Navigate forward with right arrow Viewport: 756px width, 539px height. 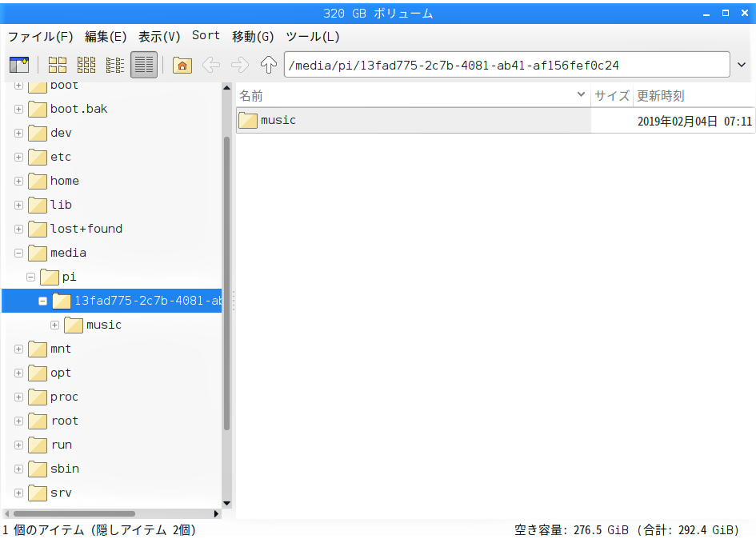click(240, 65)
